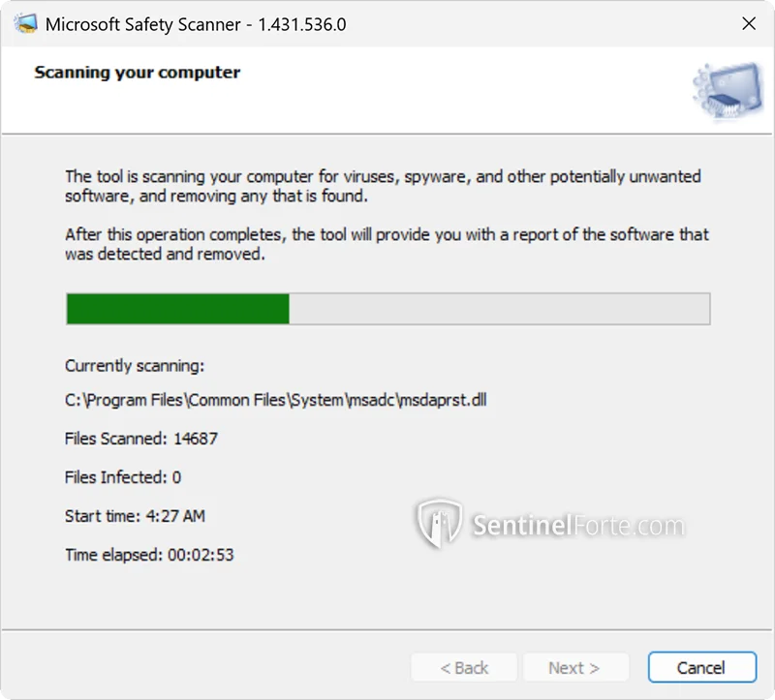This screenshot has width=775, height=700.
Task: Close the Safety Scanner window
Action: 749,23
